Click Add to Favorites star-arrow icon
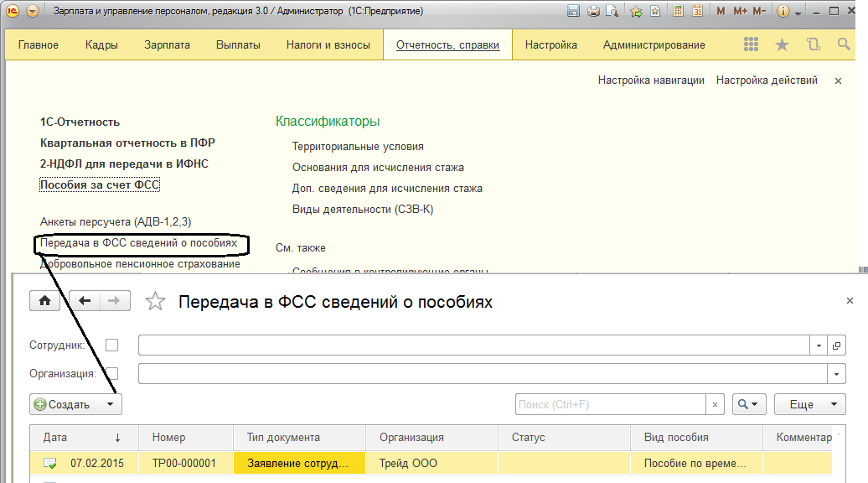 click(637, 11)
